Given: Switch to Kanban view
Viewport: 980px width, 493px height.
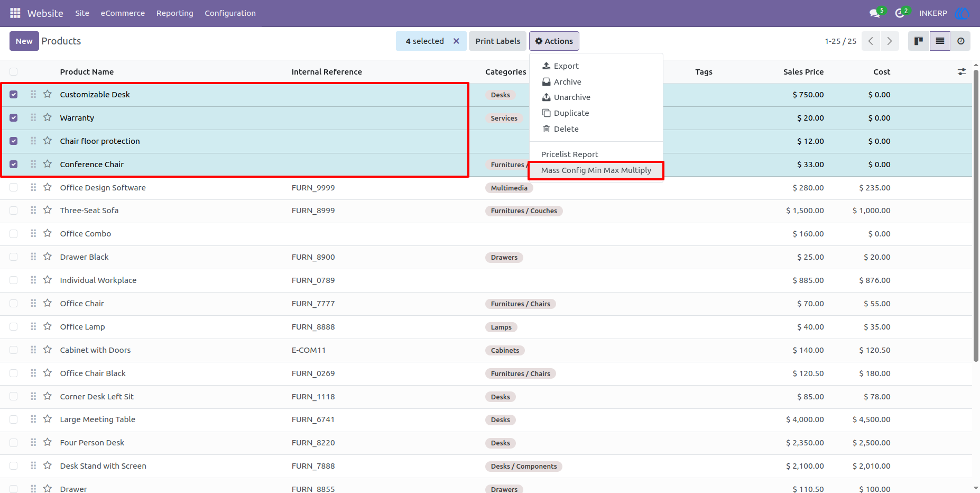Looking at the screenshot, I should (x=919, y=41).
